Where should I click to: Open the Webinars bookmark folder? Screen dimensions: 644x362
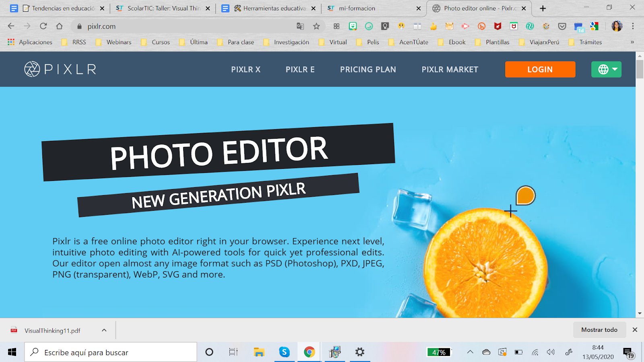point(114,42)
